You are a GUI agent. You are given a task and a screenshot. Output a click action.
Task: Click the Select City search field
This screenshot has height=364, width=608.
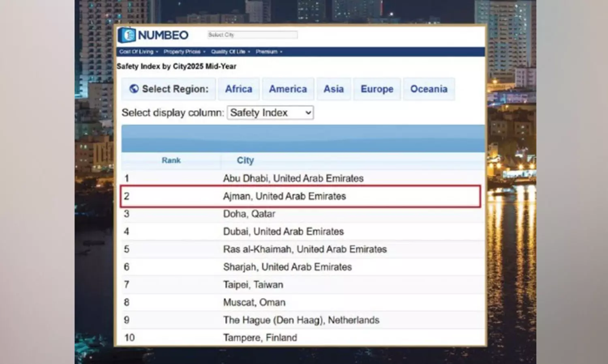[x=252, y=35]
